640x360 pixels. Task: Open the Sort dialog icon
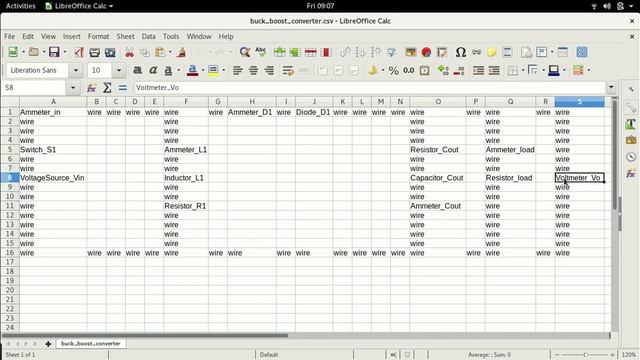click(x=345, y=52)
